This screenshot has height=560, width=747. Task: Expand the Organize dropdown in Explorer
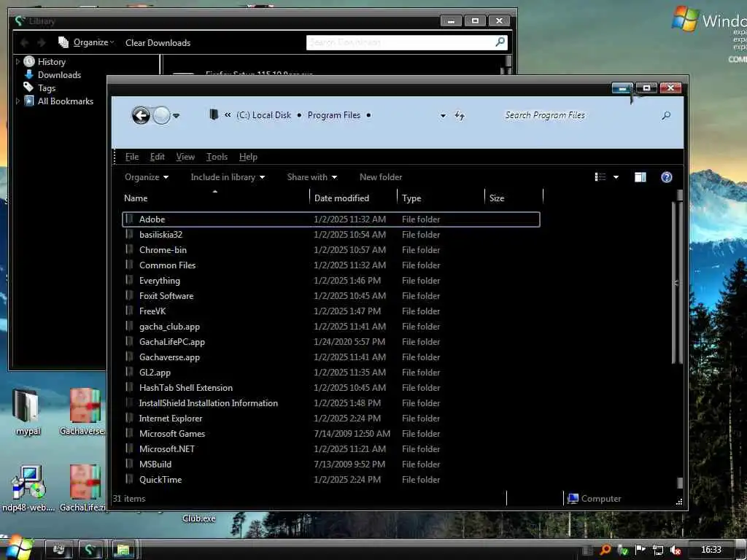click(146, 177)
